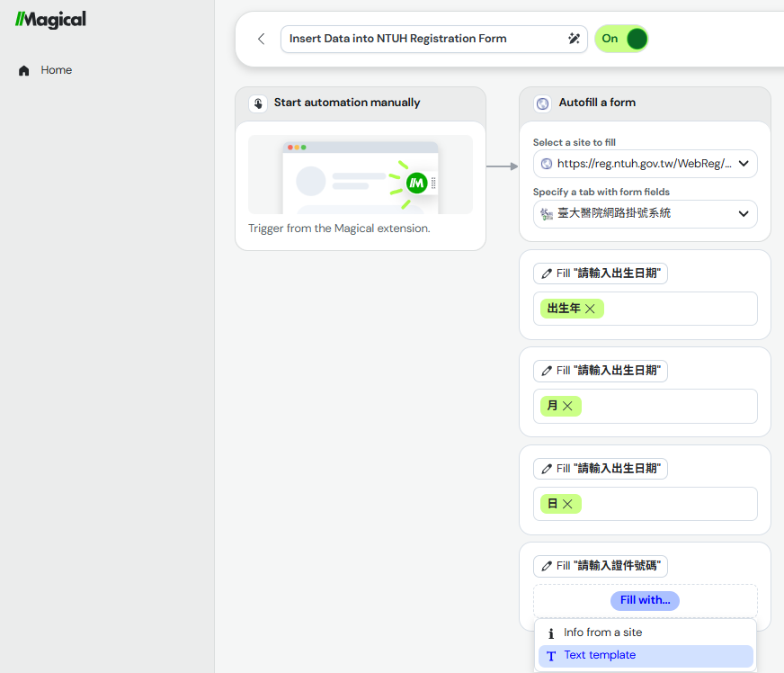Image resolution: width=784 pixels, height=673 pixels.
Task: Click the Autofill a form globe icon
Action: click(x=542, y=103)
